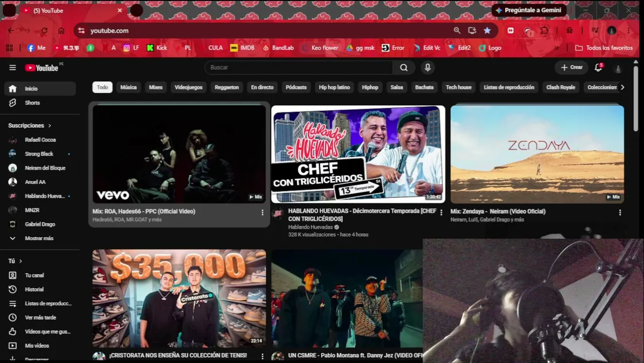Screen dimensions: 644x363
Task: Go to Inicio in the sidebar
Action: pyautogui.click(x=40, y=89)
